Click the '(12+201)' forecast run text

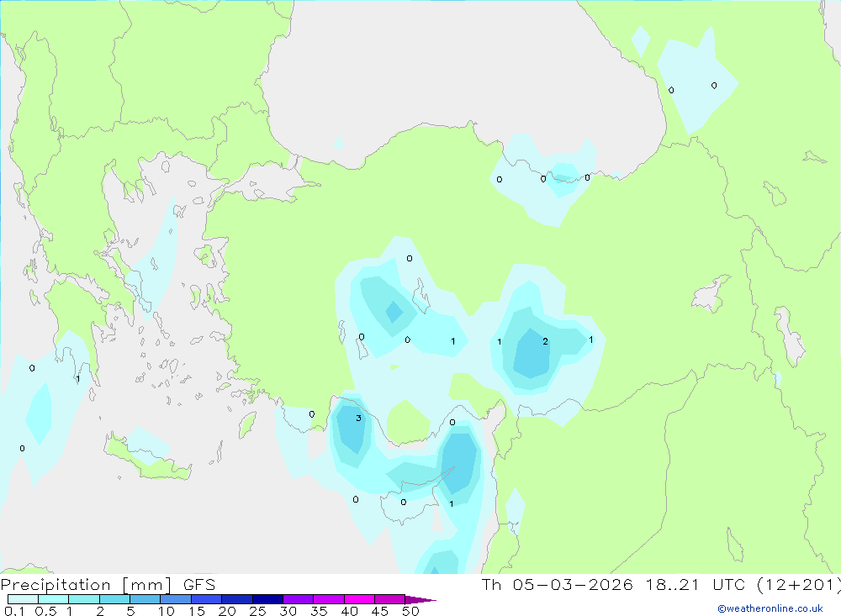799,585
